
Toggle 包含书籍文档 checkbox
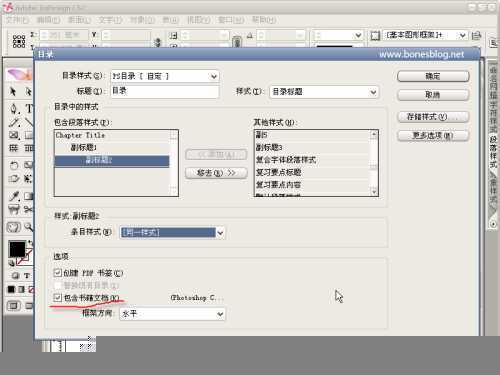(57, 297)
